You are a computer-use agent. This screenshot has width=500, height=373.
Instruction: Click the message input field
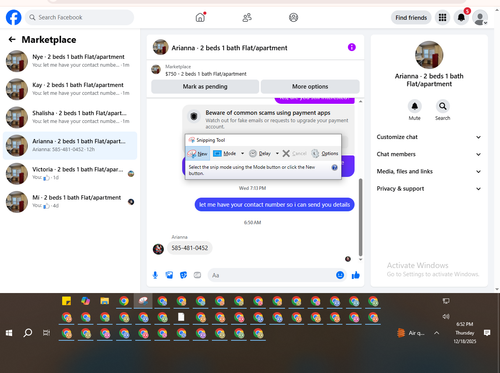[x=272, y=275]
